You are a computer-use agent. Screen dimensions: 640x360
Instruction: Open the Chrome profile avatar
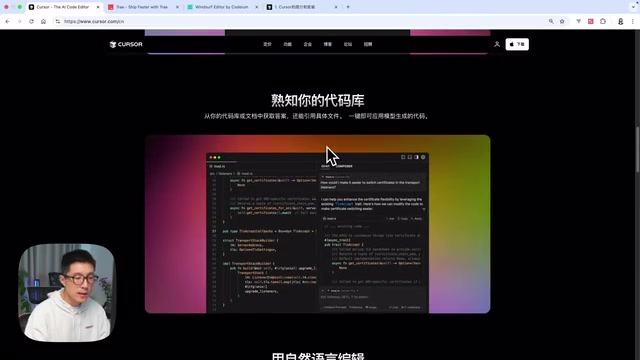click(620, 21)
